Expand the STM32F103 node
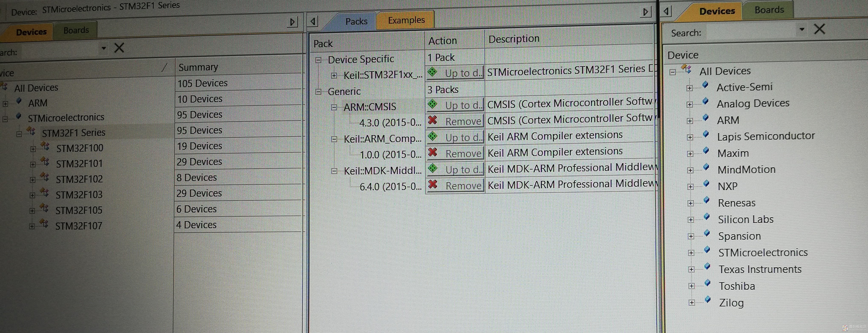 click(x=32, y=195)
